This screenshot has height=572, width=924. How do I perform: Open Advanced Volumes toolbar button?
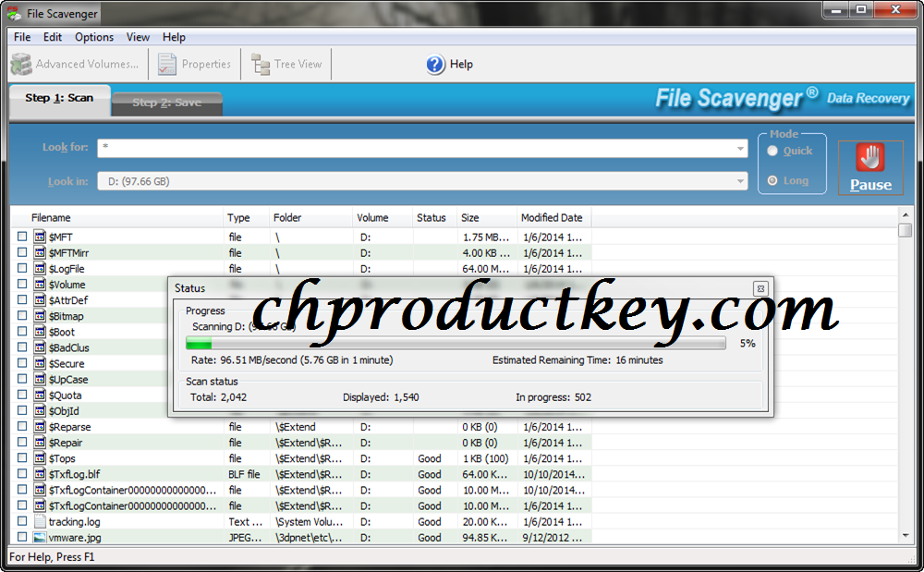[76, 64]
